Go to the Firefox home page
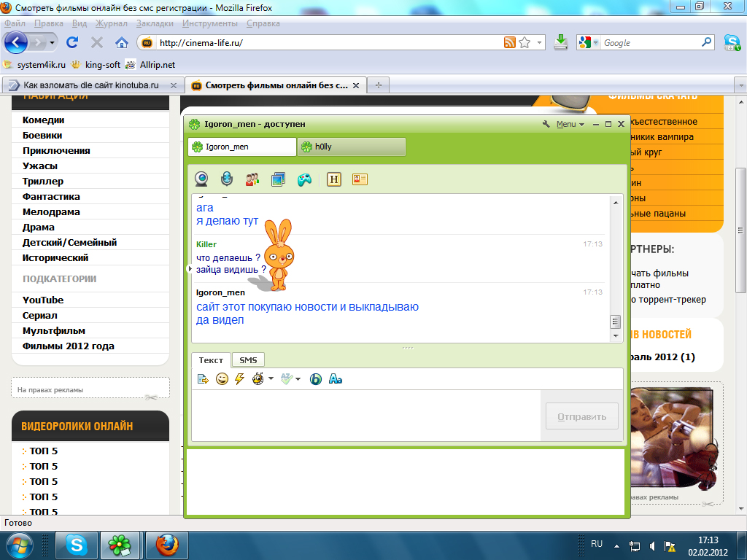This screenshot has height=560, width=747. tap(122, 43)
